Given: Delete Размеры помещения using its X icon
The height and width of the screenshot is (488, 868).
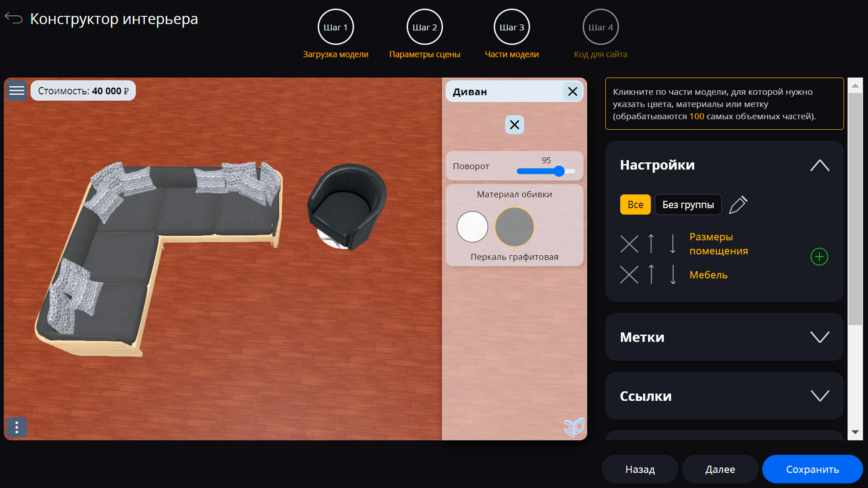Looking at the screenshot, I should 629,244.
